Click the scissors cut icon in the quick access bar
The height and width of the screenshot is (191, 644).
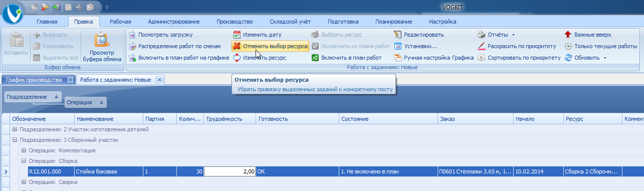[79, 7]
